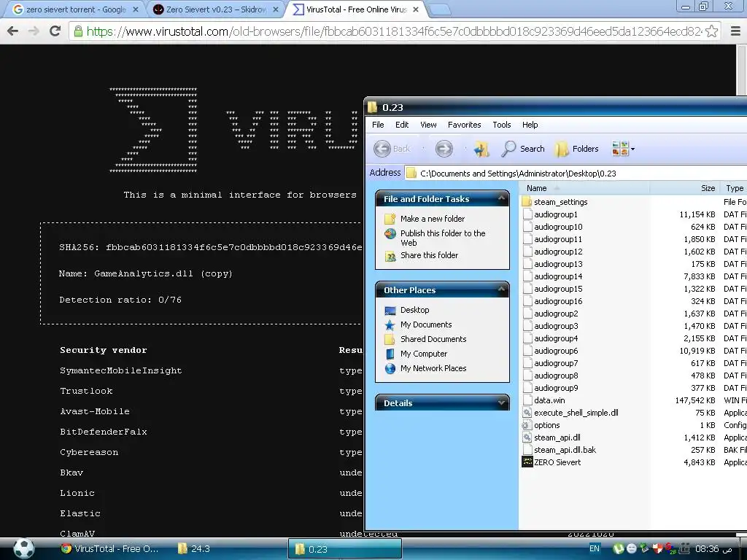The image size is (747, 560).
Task: Open the File menu in Explorer
Action: (378, 125)
